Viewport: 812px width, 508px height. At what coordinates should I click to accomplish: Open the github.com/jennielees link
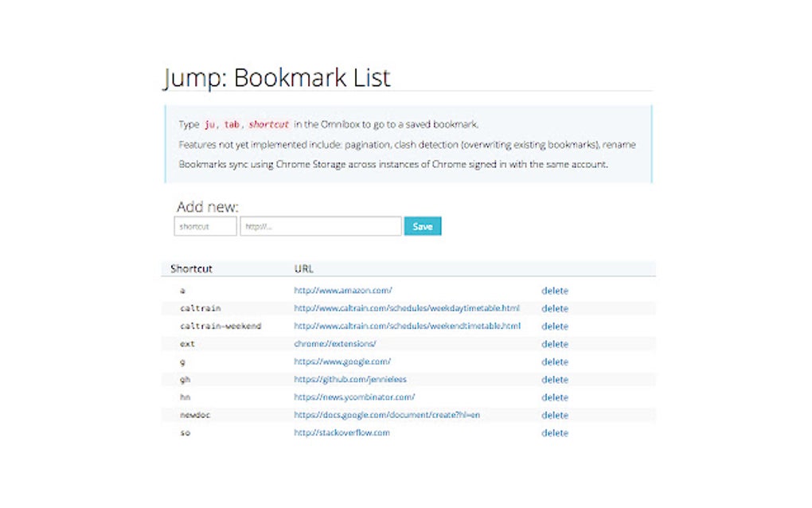tap(349, 379)
